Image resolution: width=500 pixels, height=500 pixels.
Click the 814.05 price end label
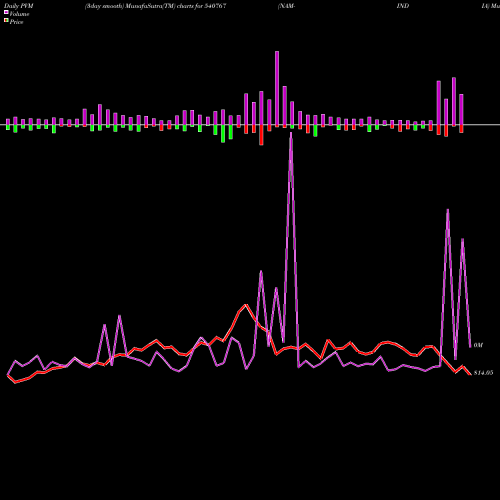click(483, 373)
